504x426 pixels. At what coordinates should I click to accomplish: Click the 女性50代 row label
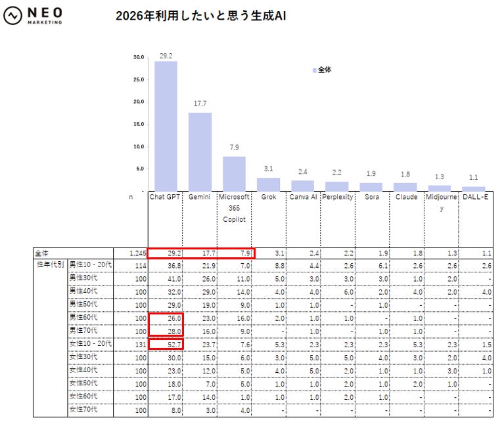click(83, 383)
